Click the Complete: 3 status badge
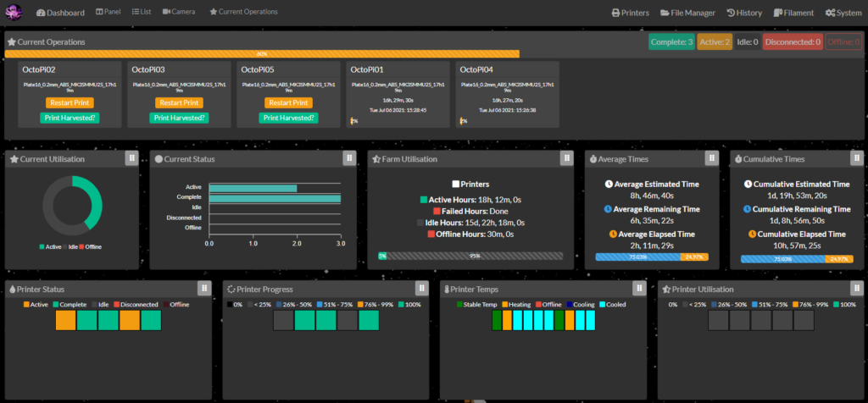The width and height of the screenshot is (868, 403). 671,41
